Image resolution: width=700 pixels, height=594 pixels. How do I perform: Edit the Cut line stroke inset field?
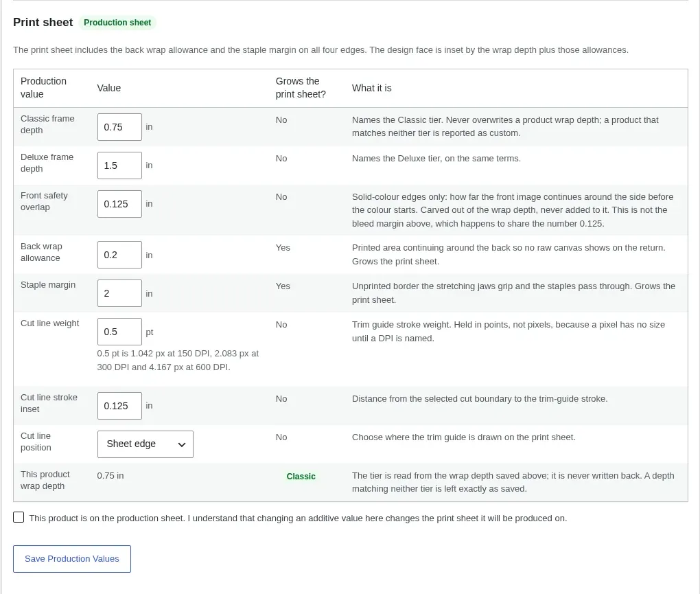coord(119,406)
